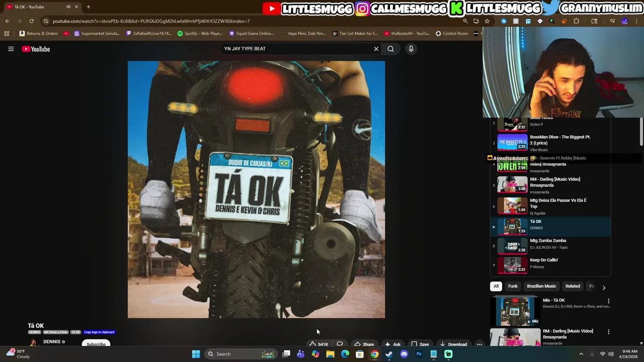The width and height of the screenshot is (644, 362).
Task: Open the Chrome page zoom magnifier icon
Action: pos(465,21)
